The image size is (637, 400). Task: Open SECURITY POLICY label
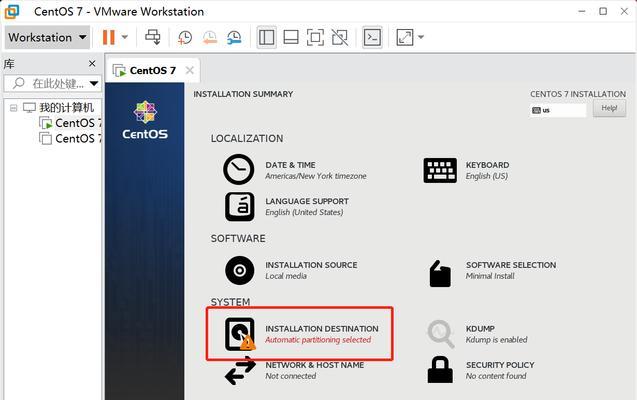pos(500,365)
